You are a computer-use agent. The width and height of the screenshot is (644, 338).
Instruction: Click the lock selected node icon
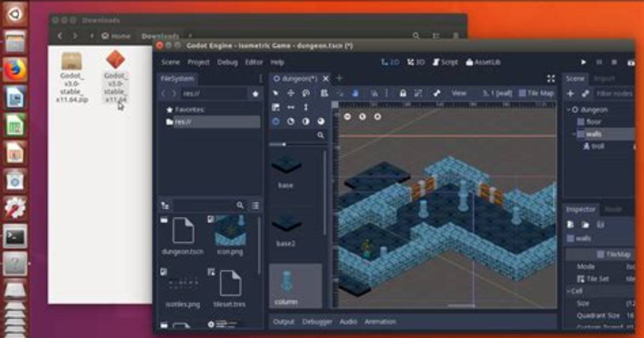[403, 94]
